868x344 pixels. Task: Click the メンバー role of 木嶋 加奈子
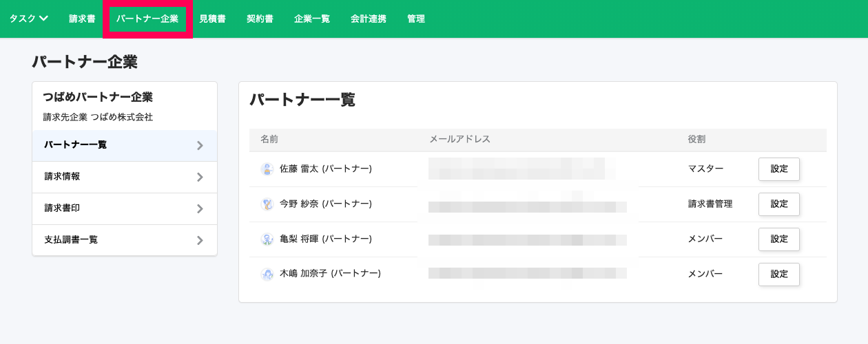705,274
